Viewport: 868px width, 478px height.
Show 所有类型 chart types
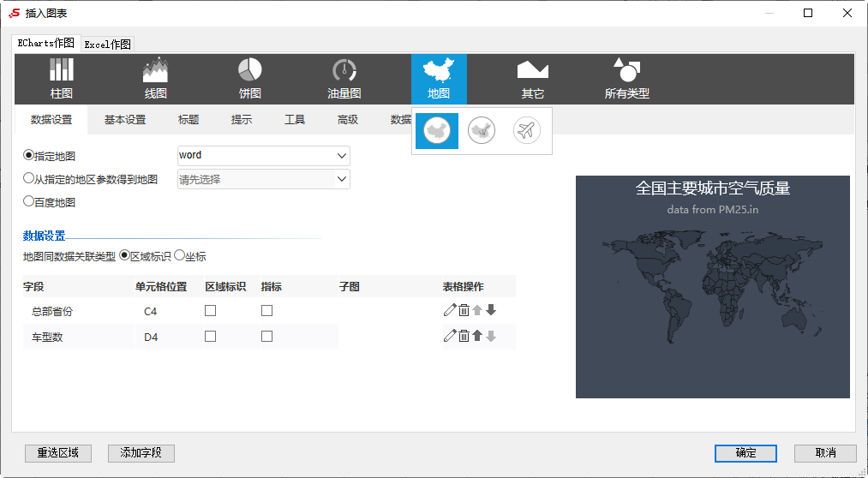(x=626, y=79)
